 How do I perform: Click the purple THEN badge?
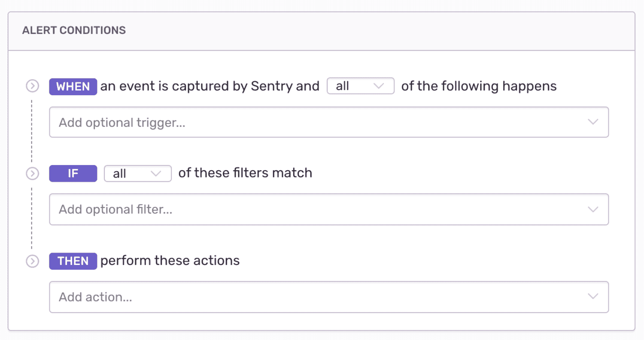(x=73, y=261)
